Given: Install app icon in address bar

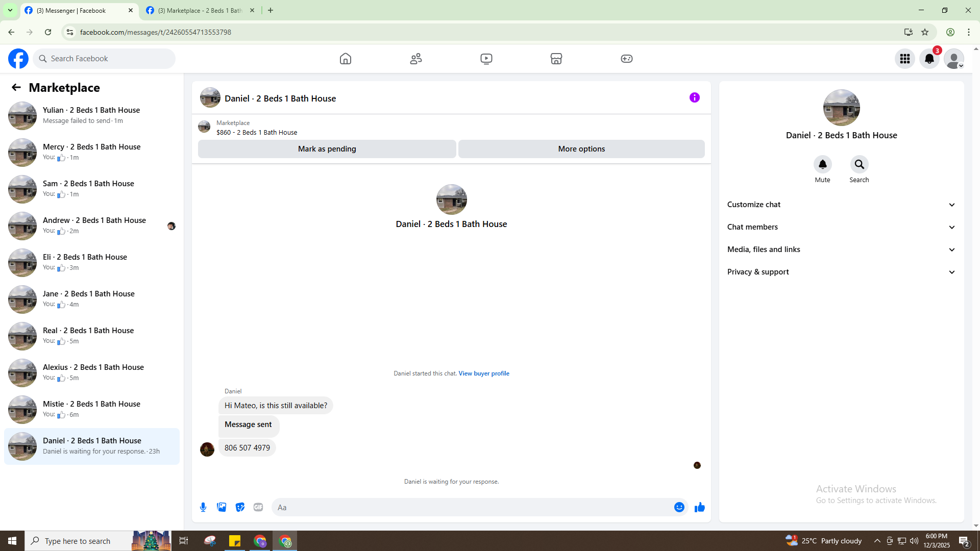Looking at the screenshot, I should coord(909,32).
